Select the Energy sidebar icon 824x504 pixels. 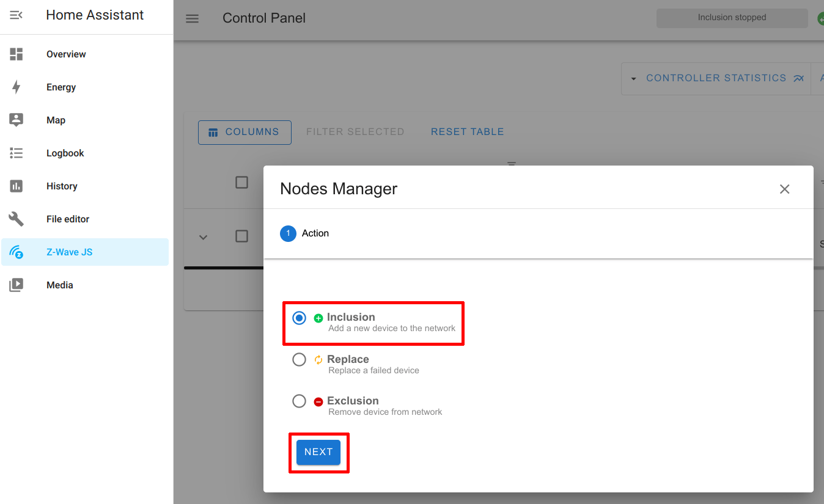point(17,87)
